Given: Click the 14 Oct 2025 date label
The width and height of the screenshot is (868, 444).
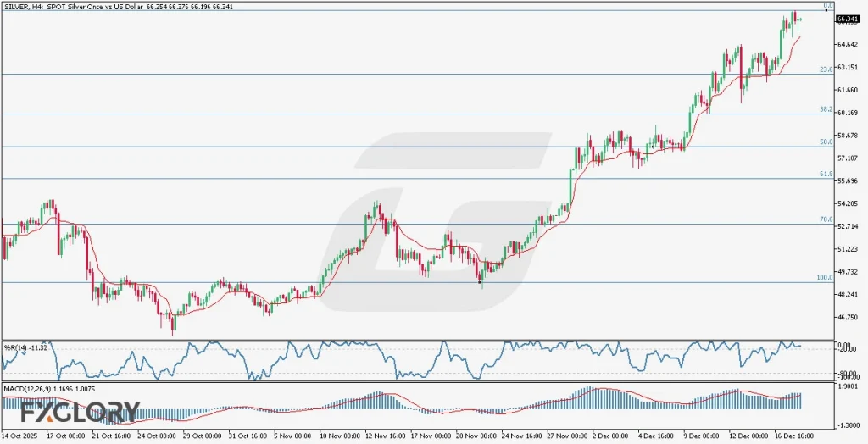Looking at the screenshot, I should click(19, 436).
